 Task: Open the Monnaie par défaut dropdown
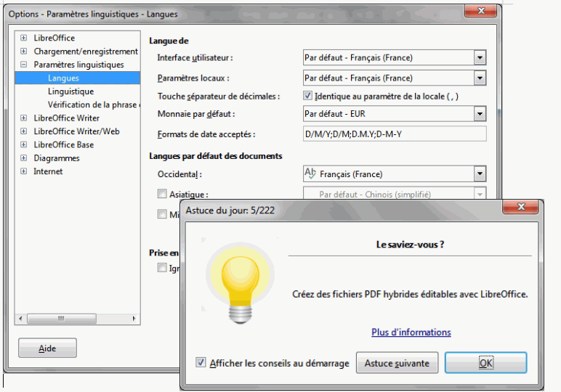(480, 114)
